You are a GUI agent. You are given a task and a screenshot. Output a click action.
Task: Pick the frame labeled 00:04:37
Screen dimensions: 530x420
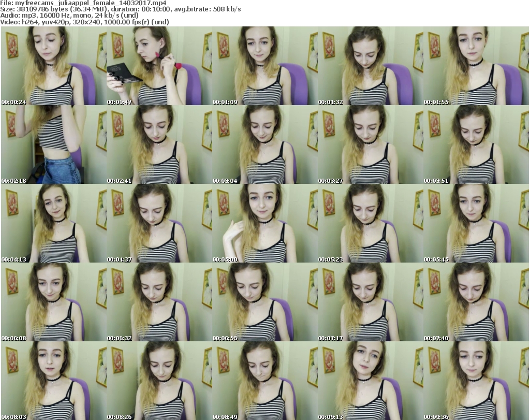[x=159, y=223]
